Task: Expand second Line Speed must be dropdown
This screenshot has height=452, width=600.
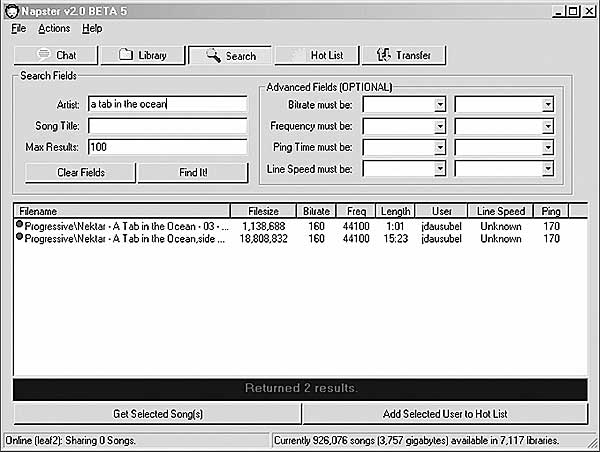Action: click(x=548, y=168)
